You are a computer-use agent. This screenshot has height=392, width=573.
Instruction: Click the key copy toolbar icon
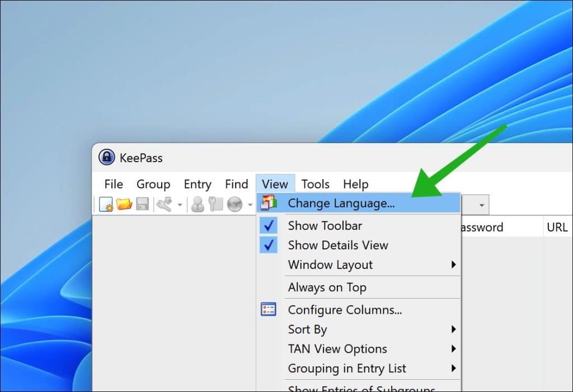pos(215,204)
